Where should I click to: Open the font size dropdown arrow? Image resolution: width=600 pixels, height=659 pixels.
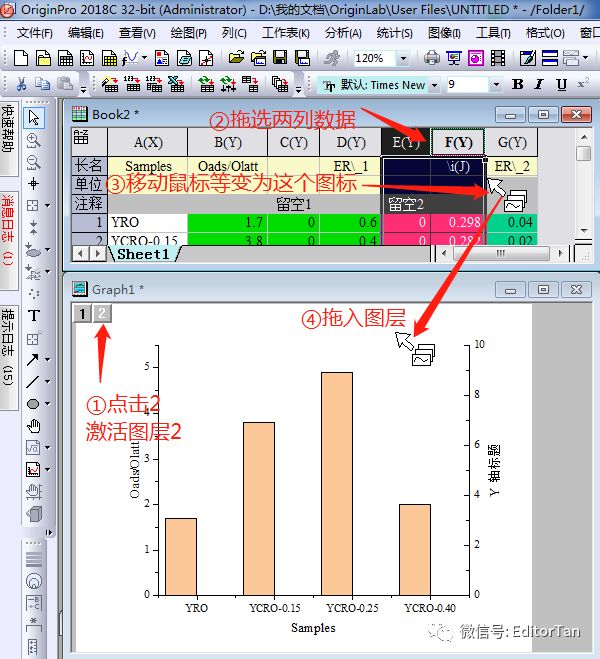pos(496,85)
